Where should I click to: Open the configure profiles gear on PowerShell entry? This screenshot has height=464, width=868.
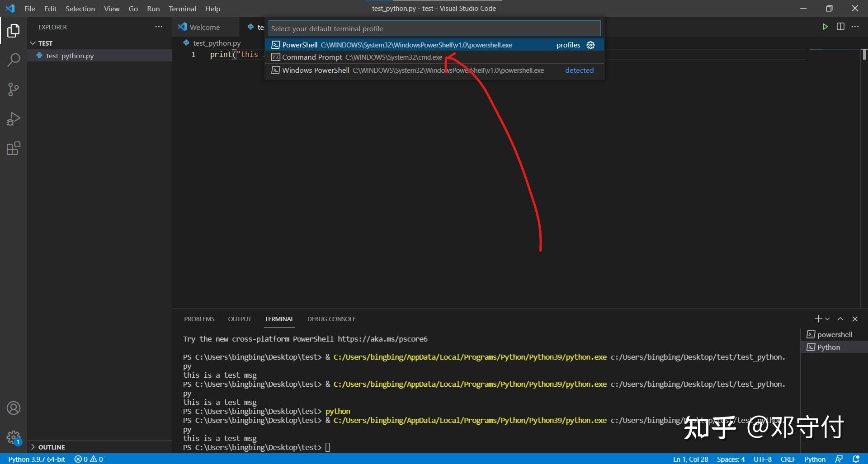pyautogui.click(x=590, y=45)
